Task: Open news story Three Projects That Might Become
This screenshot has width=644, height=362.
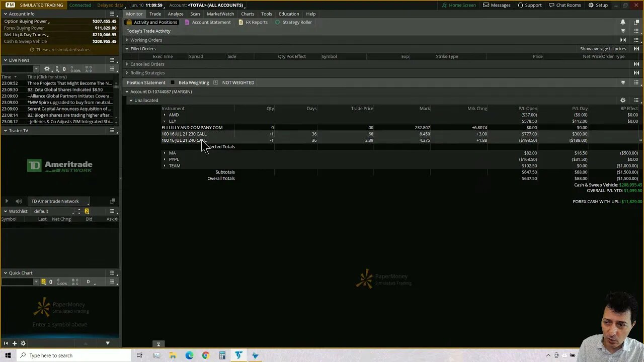Action: click(x=69, y=83)
